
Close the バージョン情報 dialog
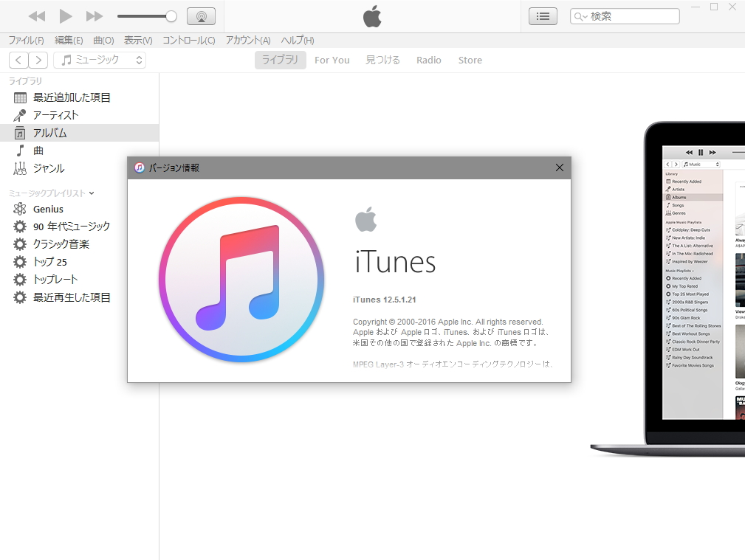coord(560,167)
